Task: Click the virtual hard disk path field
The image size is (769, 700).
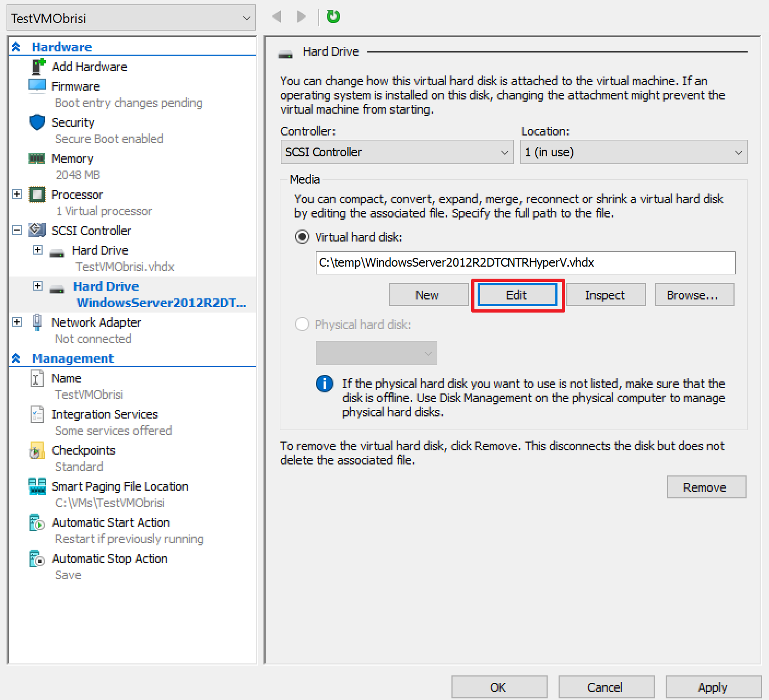Action: 525,263
